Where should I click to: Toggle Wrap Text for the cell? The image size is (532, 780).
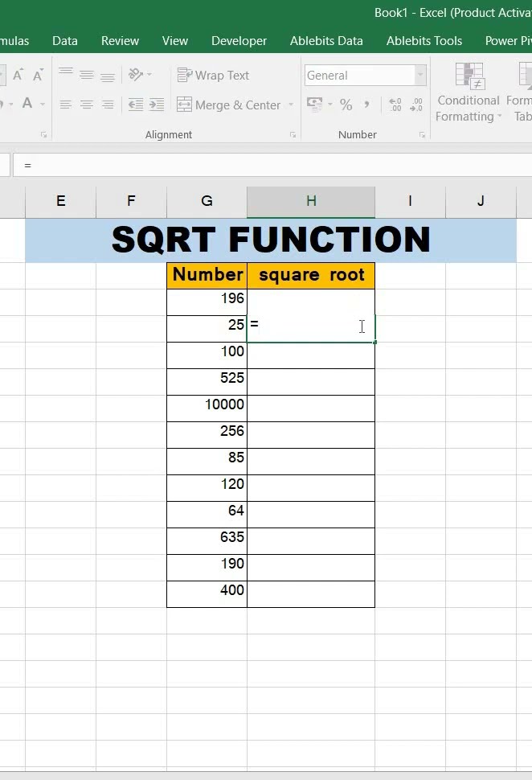pyautogui.click(x=213, y=75)
